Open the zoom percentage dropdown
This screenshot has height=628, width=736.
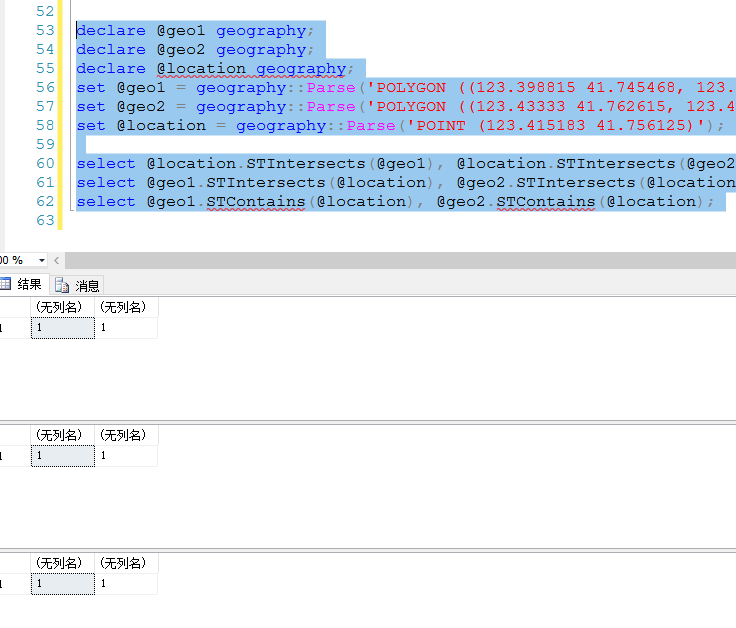coord(42,260)
